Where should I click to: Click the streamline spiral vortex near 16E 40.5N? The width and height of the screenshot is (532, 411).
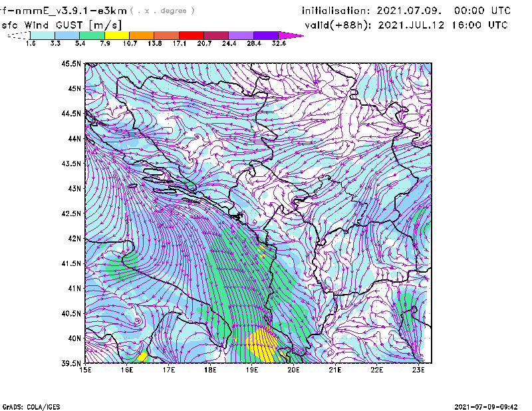pyautogui.click(x=138, y=320)
